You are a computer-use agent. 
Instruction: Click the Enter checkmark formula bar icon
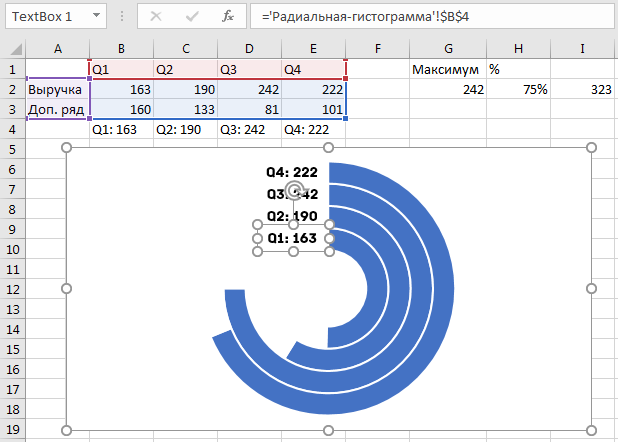point(192,16)
